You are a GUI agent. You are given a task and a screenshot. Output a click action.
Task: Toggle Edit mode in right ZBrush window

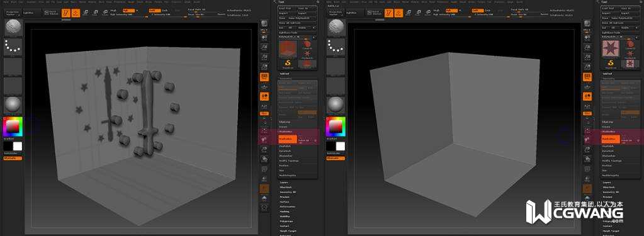pyautogui.click(x=388, y=13)
